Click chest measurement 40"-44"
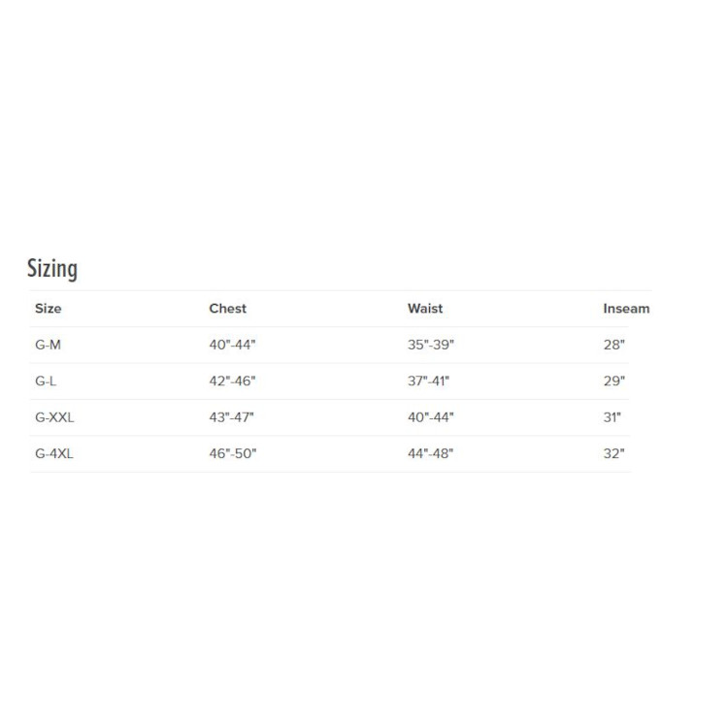The image size is (728, 728). [233, 345]
